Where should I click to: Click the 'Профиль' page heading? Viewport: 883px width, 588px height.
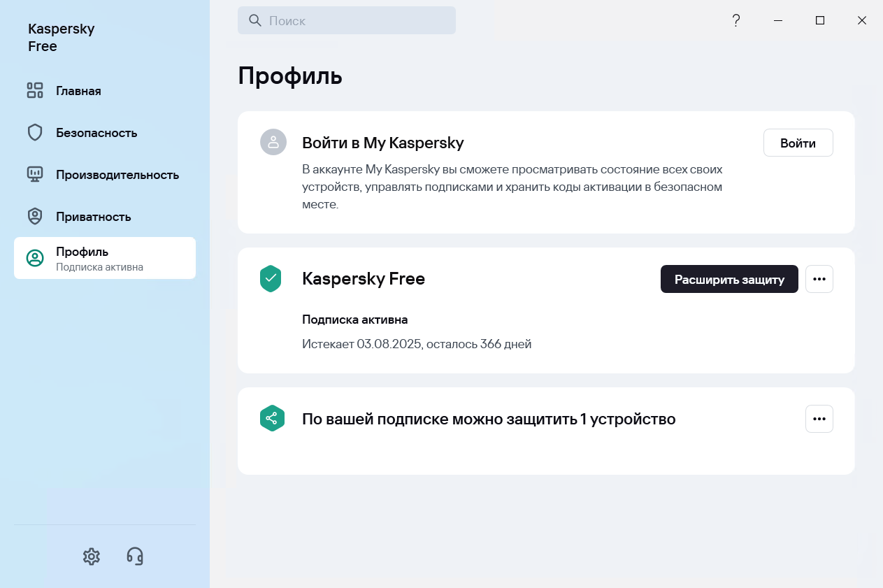[290, 76]
